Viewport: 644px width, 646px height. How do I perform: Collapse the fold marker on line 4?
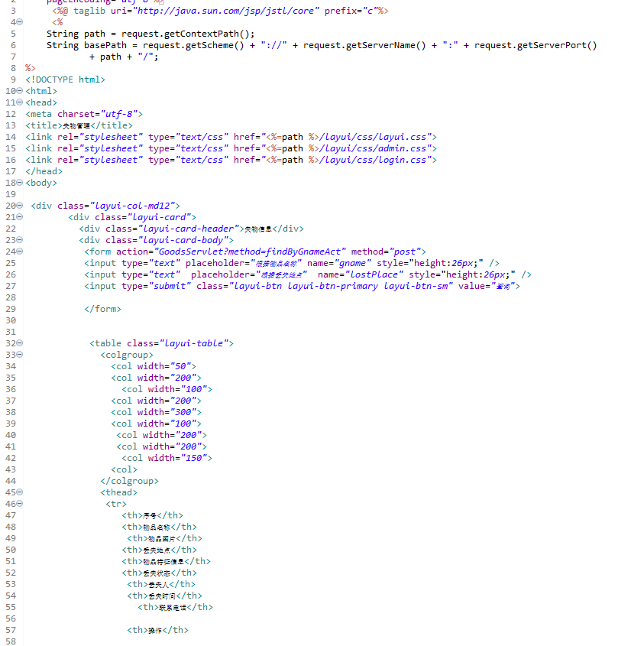19,22
